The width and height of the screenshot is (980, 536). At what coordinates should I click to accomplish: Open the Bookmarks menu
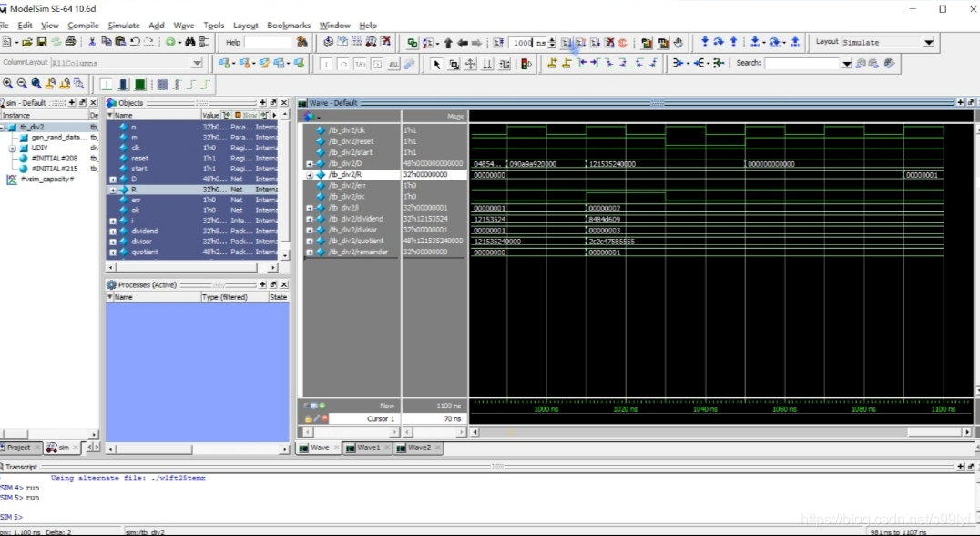click(289, 25)
